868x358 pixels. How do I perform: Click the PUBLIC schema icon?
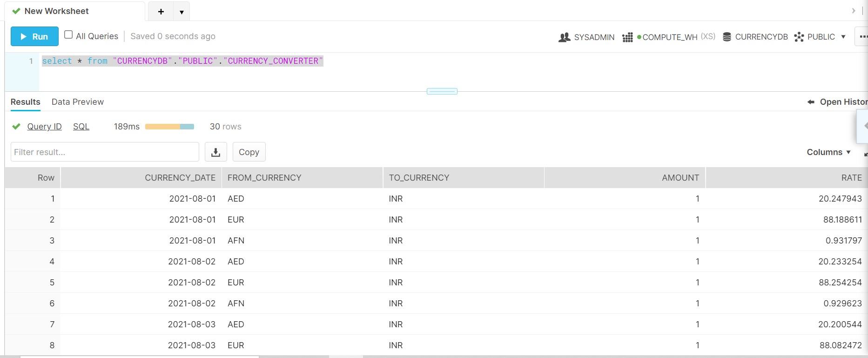coord(799,37)
